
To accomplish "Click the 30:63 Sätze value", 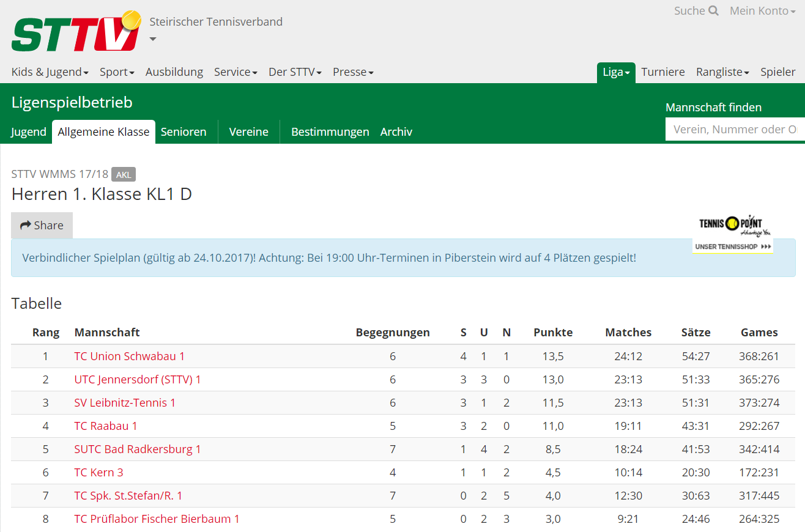I will [x=696, y=496].
